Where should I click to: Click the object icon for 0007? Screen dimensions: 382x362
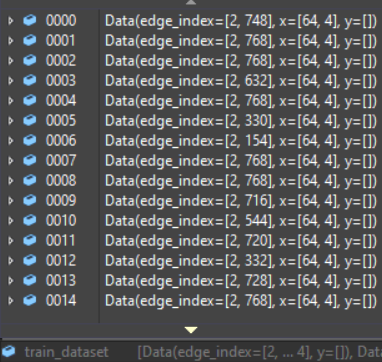tap(30, 161)
